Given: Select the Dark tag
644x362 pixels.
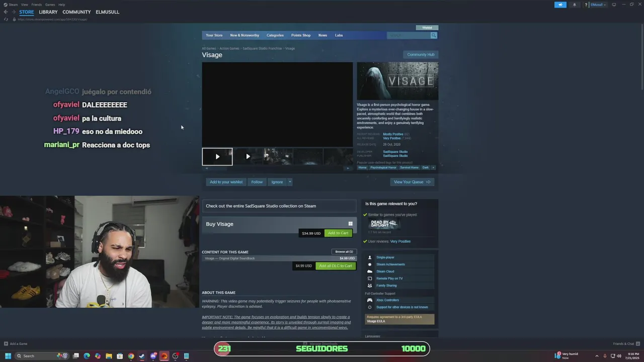Looking at the screenshot, I should [426, 167].
